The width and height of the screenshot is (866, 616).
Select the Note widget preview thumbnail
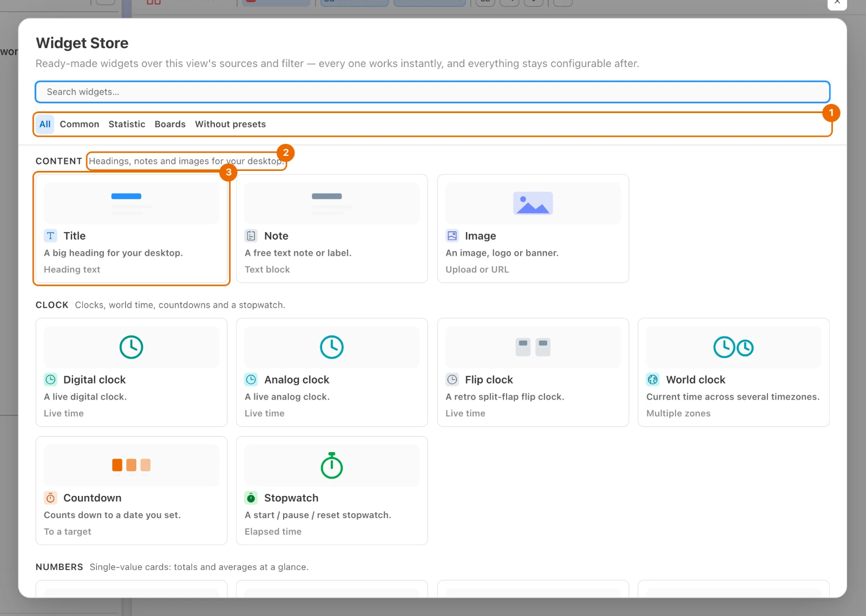[332, 203]
